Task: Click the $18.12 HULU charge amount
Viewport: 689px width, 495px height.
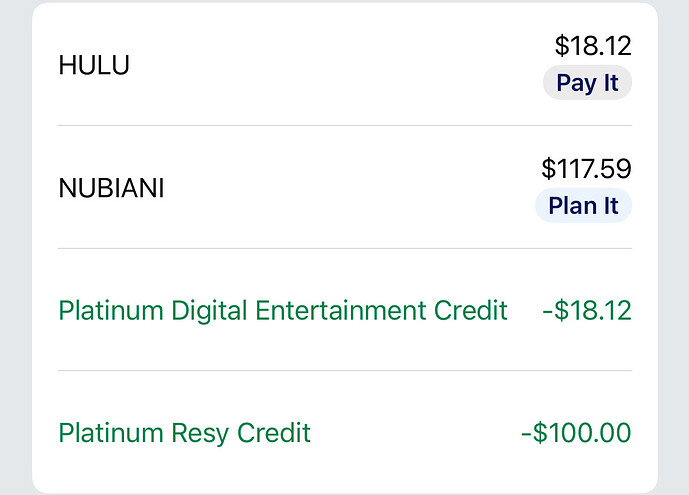Action: [x=593, y=46]
